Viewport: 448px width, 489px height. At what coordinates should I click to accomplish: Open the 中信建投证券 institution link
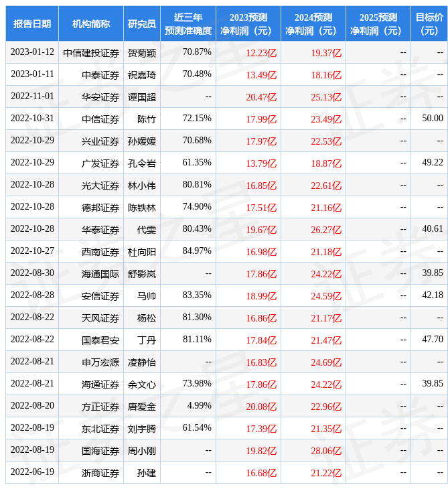tap(91, 53)
